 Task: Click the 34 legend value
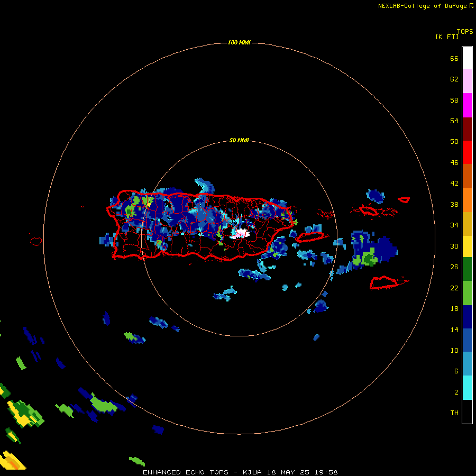click(454, 225)
